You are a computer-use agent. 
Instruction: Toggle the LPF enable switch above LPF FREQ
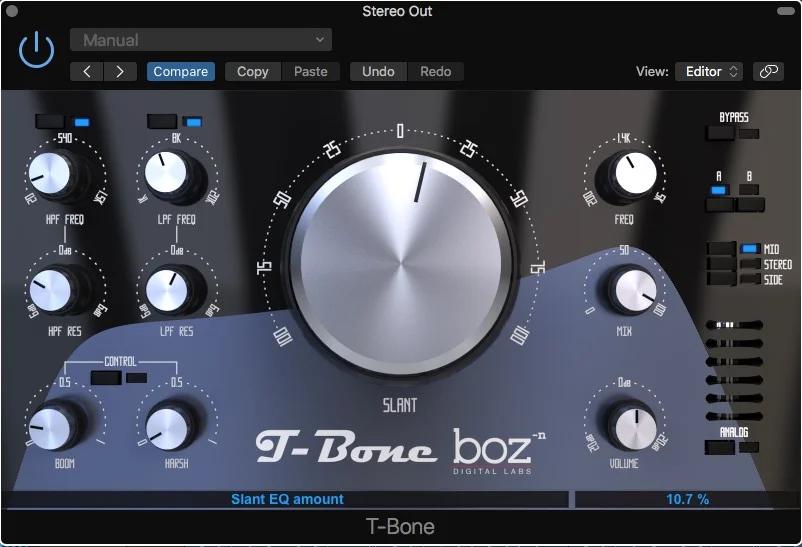point(162,121)
